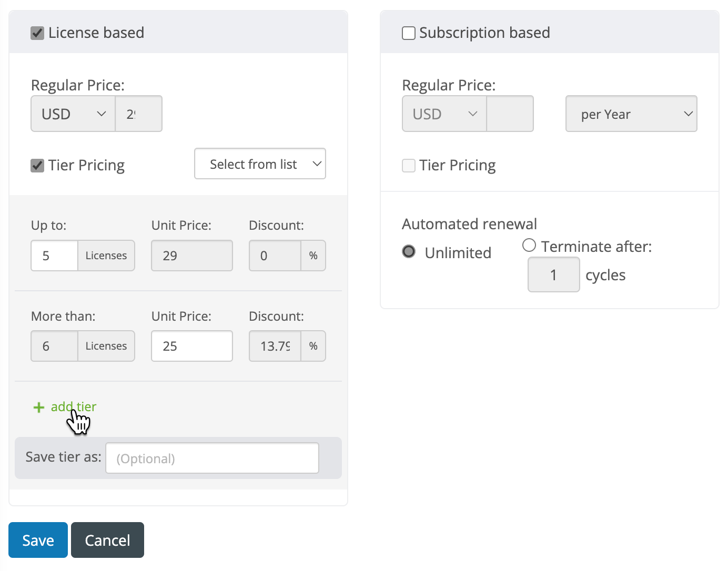Open the USD currency dropdown under License based
Screen dimensions: 728x571
coord(73,114)
